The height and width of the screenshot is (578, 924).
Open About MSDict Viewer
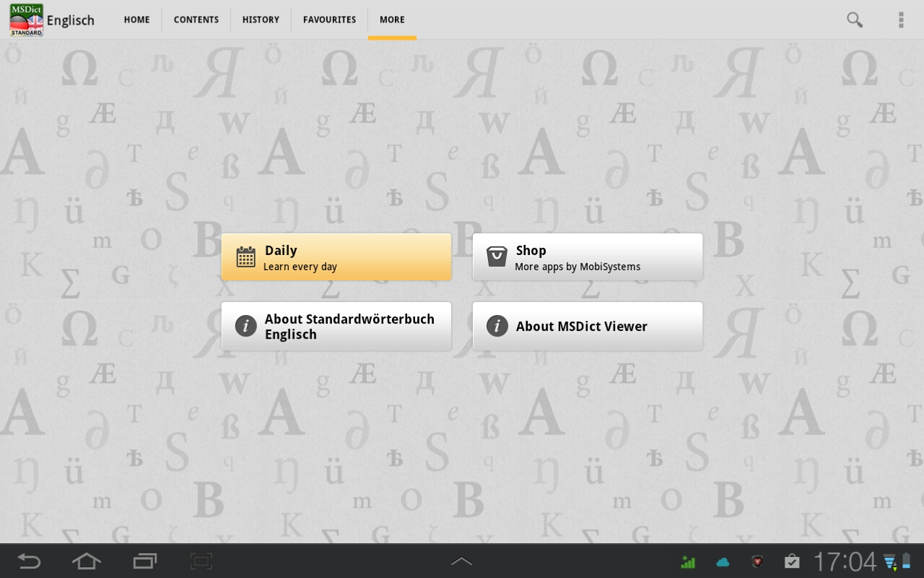(587, 327)
